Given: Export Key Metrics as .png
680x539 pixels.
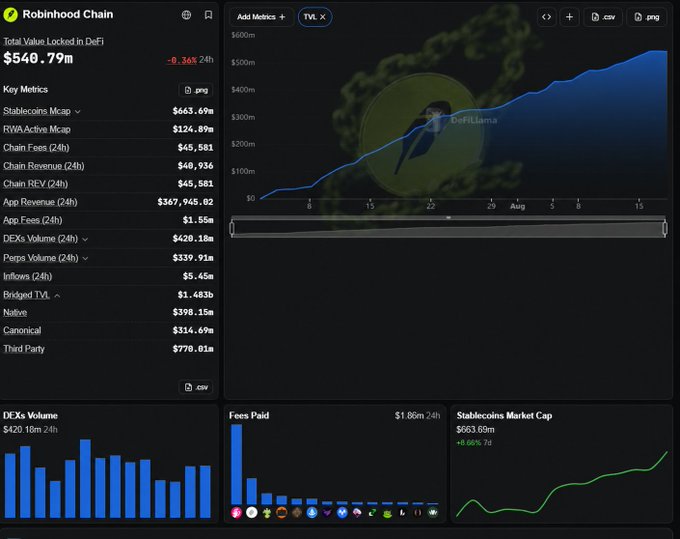Looking at the screenshot, I should 196,90.
